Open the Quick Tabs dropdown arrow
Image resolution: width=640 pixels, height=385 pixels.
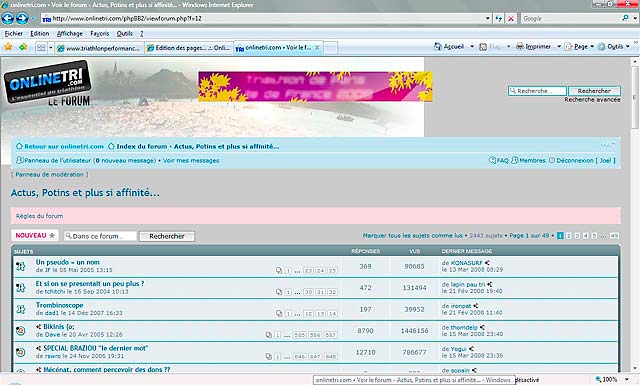click(51, 48)
